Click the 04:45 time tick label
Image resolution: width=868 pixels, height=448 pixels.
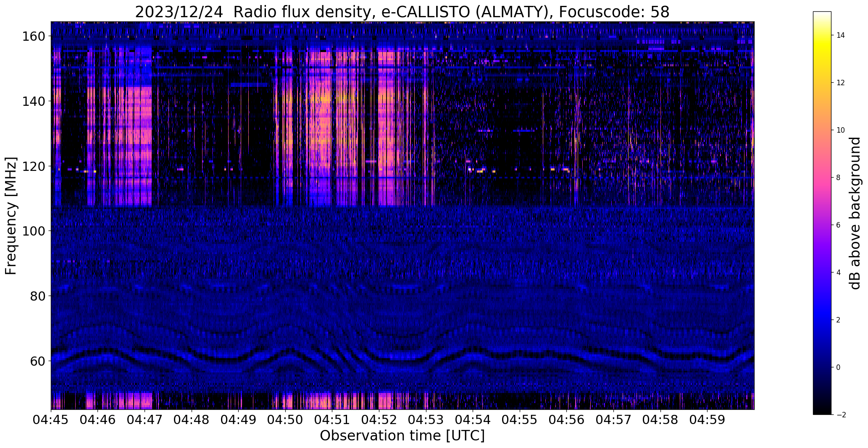[x=51, y=419]
